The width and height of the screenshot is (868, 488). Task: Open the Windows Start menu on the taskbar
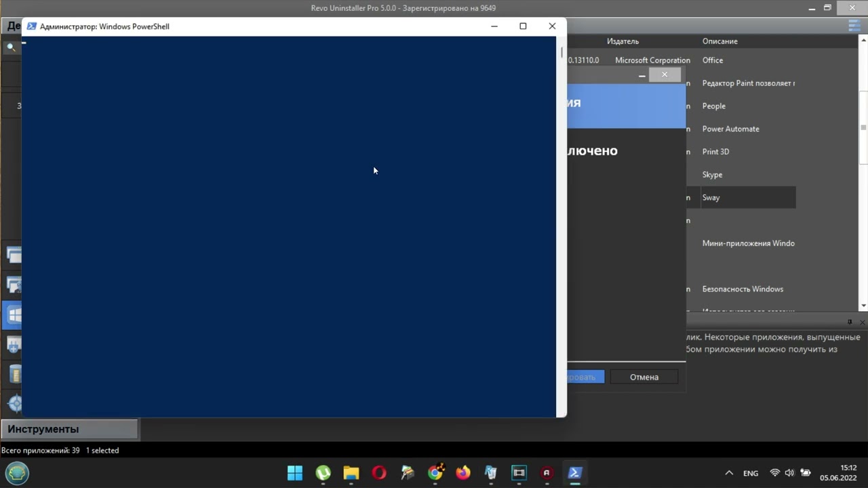295,473
